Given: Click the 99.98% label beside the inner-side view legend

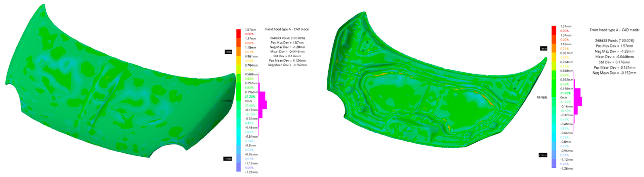Looking at the screenshot, I should coord(542,97).
